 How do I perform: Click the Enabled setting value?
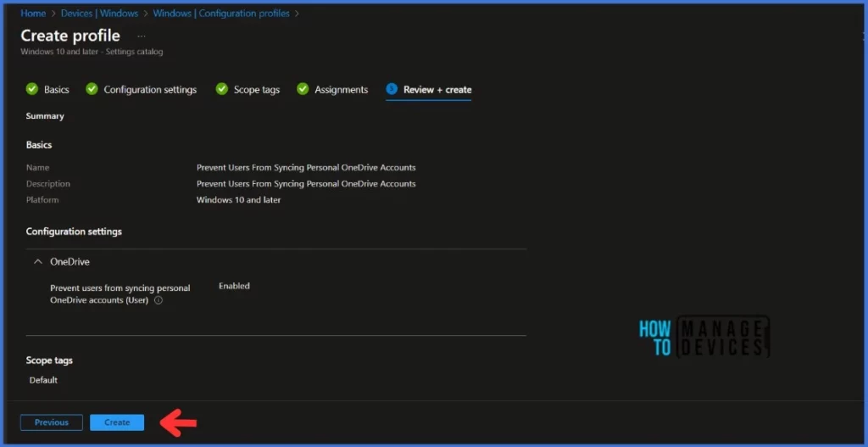234,286
